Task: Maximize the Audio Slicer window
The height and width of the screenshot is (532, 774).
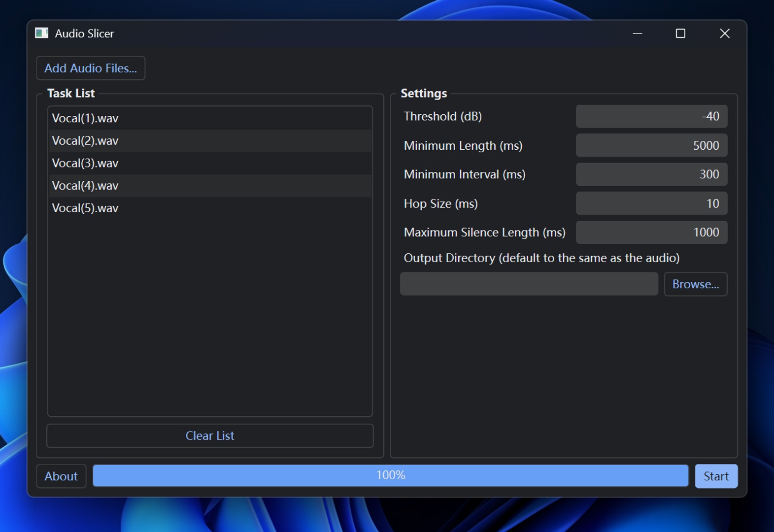Action: (680, 33)
